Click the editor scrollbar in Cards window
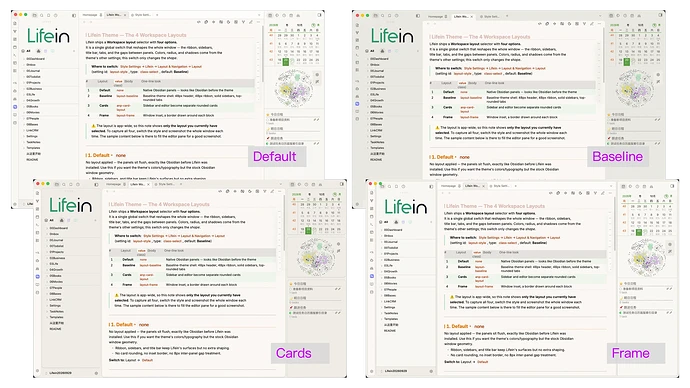 click(x=285, y=222)
